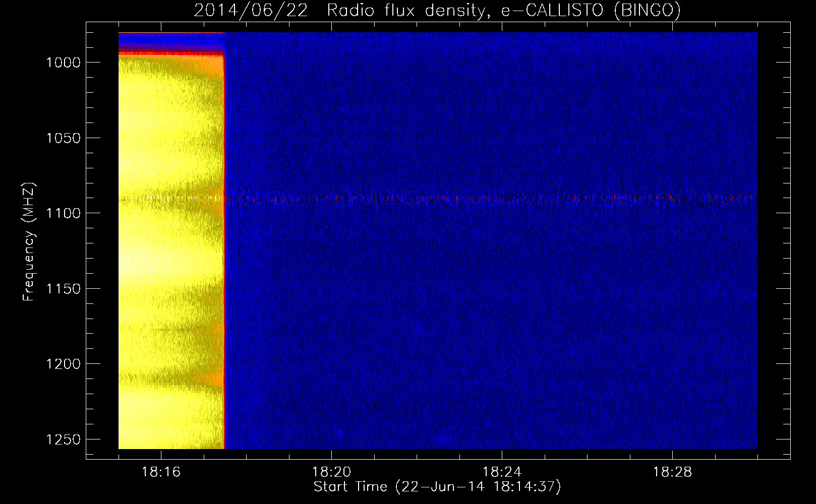Click the 1200 frequency axis label

coord(64,364)
